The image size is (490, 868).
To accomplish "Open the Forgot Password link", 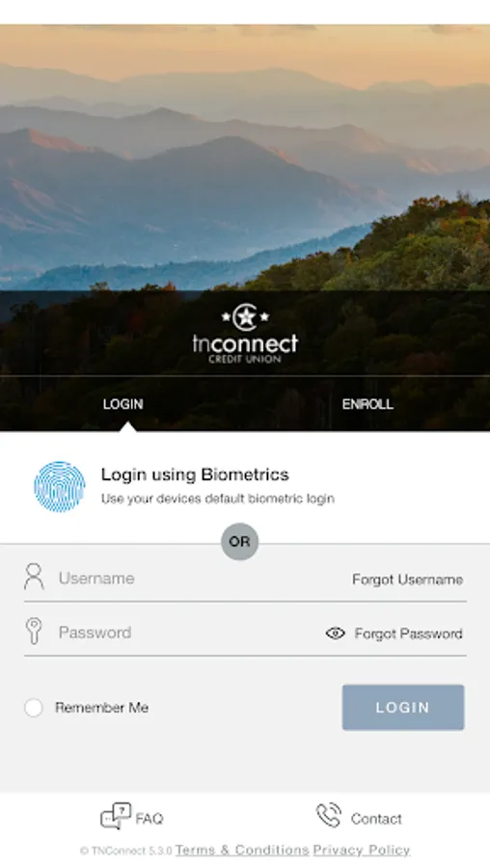I will pyautogui.click(x=409, y=634).
